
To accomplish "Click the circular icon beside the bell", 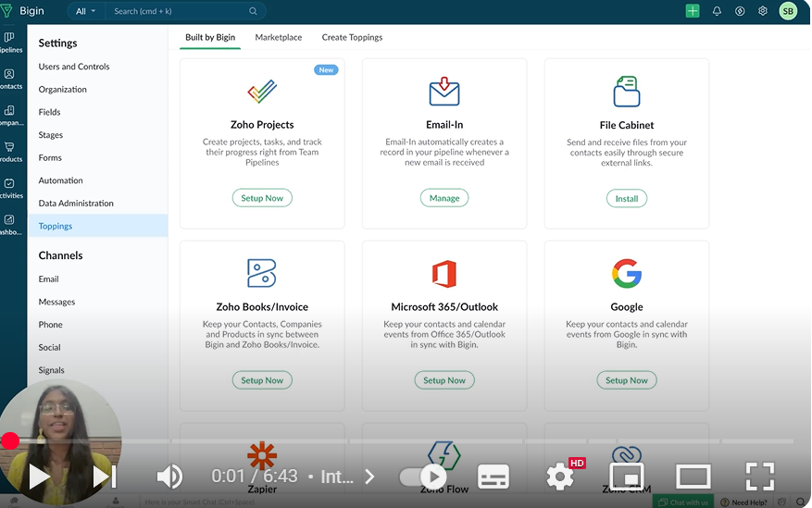I will click(740, 11).
